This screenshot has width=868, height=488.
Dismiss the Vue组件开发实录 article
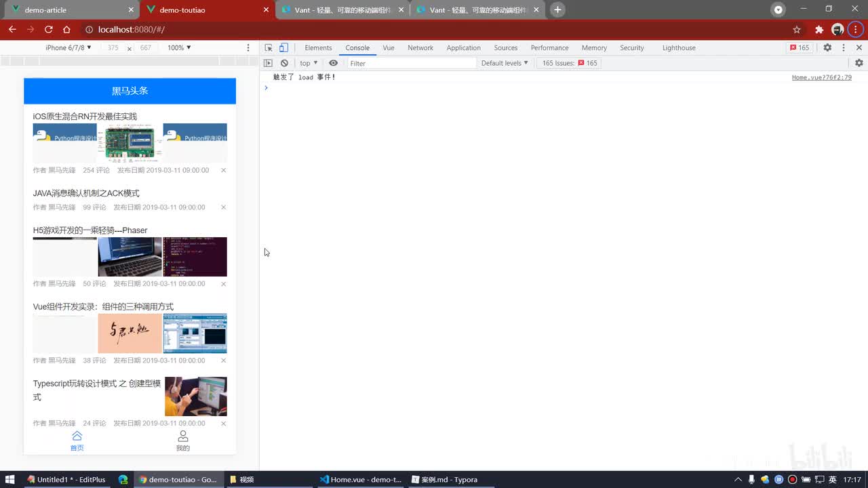[x=223, y=361]
